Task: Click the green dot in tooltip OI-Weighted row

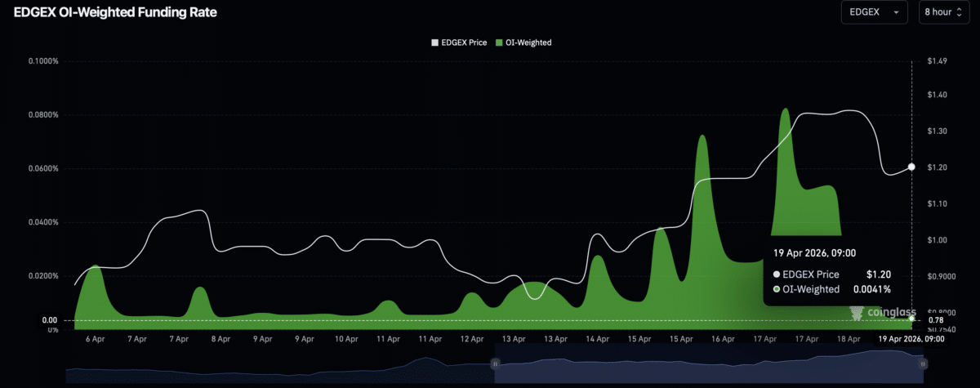Action: pos(777,289)
